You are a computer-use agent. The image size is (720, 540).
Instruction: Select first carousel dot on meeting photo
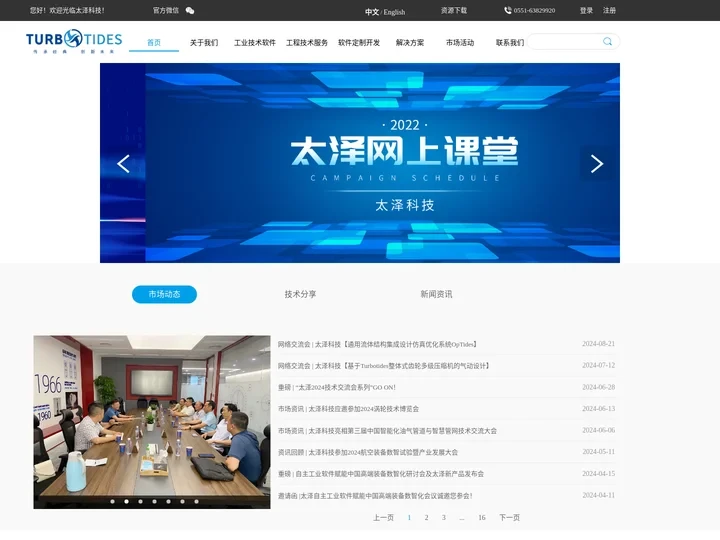[112, 501]
